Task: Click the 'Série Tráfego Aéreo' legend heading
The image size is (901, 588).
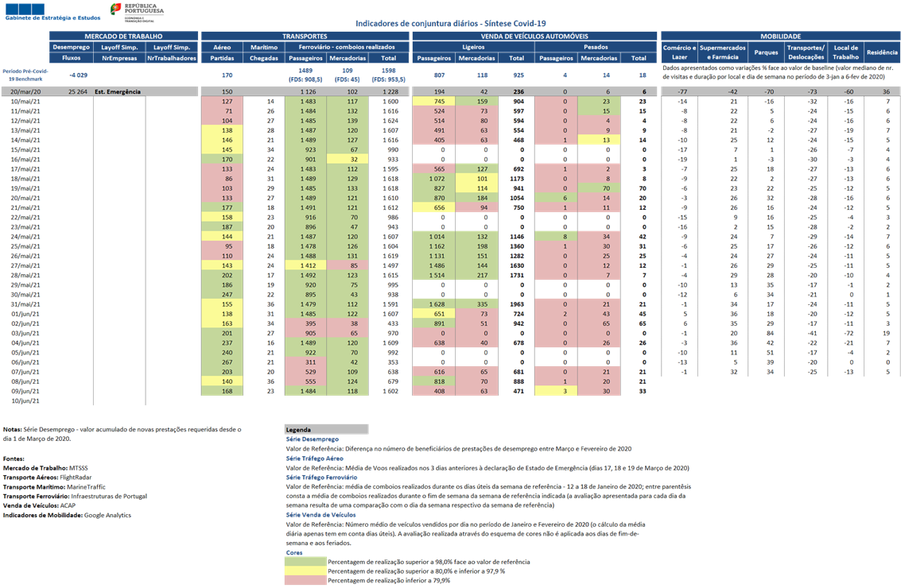Action: (314, 458)
